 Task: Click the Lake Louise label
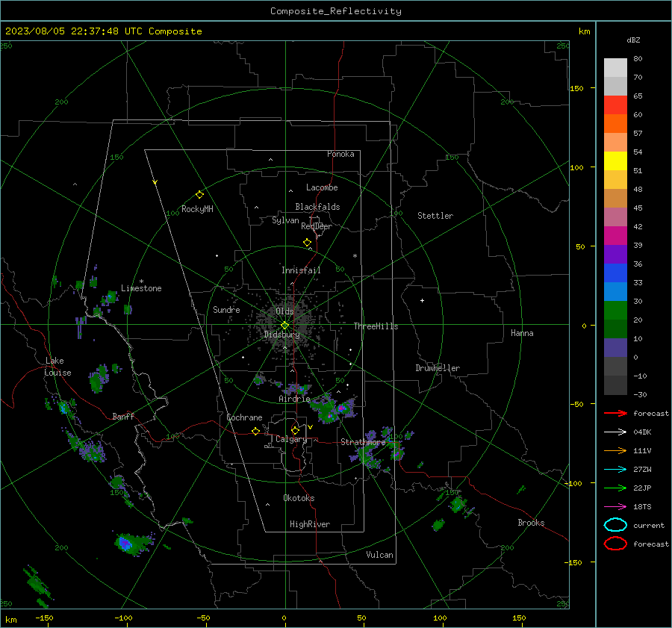coord(57,367)
